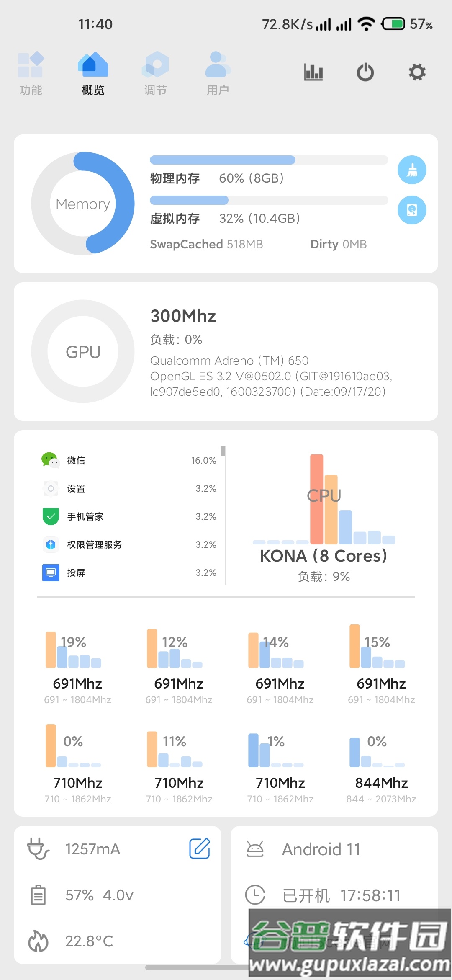Open settings gear icon
452x980 pixels.
pos(417,72)
